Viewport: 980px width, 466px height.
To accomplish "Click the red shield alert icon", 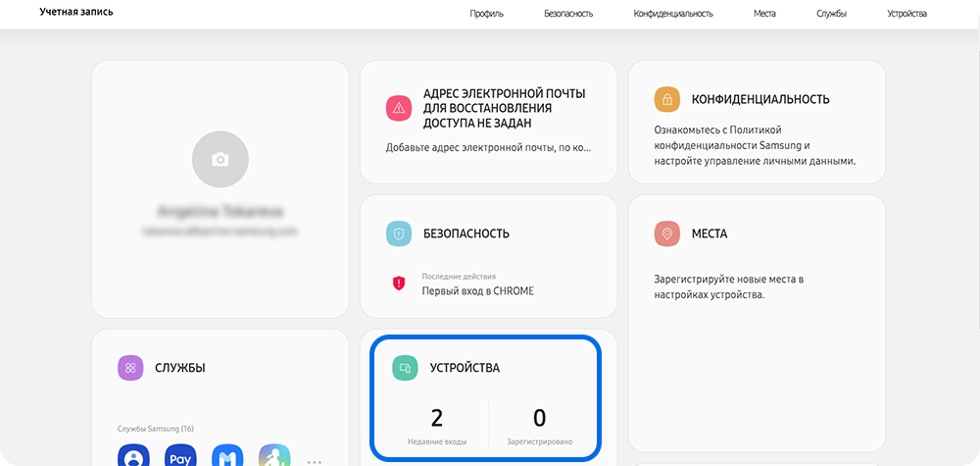I will (x=399, y=284).
